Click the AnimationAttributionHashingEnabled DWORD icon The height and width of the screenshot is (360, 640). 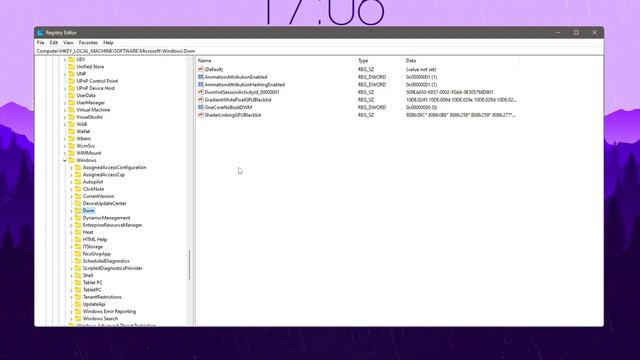[200, 84]
